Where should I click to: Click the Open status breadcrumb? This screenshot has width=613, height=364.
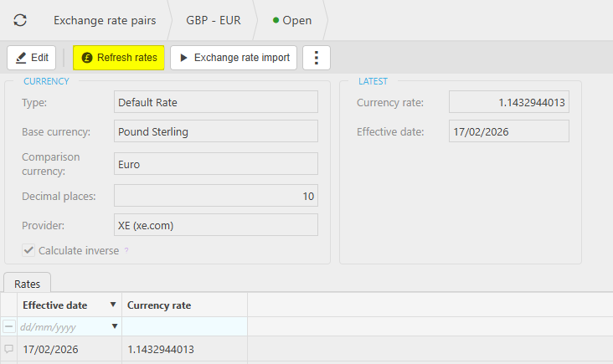point(292,20)
